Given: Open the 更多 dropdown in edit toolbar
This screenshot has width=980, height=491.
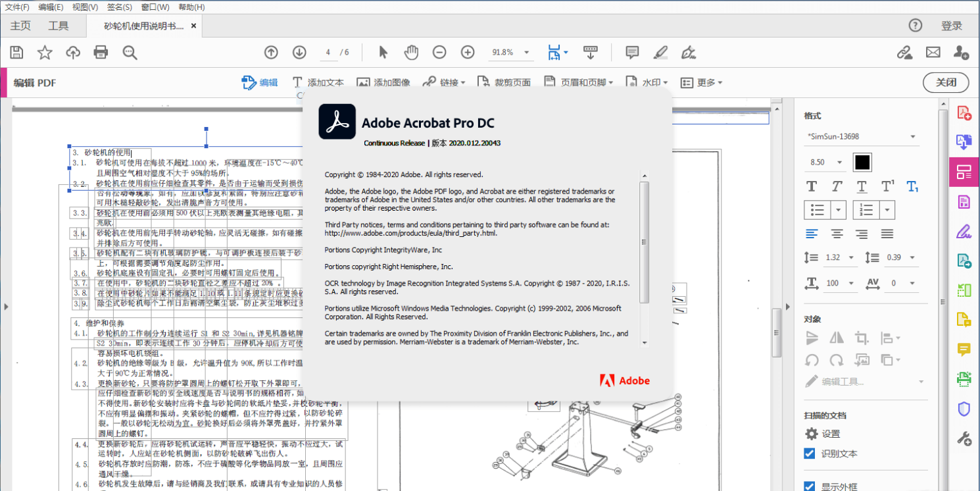Looking at the screenshot, I should pos(701,82).
